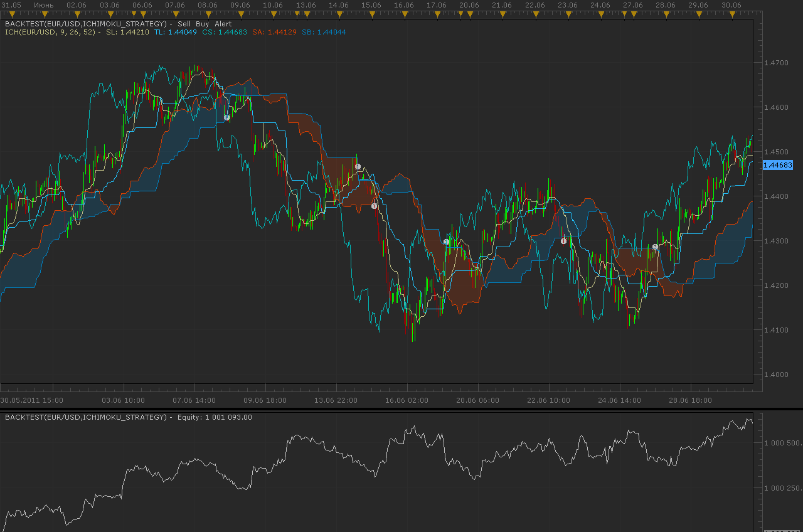
Task: Click the highlighted current price tag 1.44683
Action: coord(777,165)
